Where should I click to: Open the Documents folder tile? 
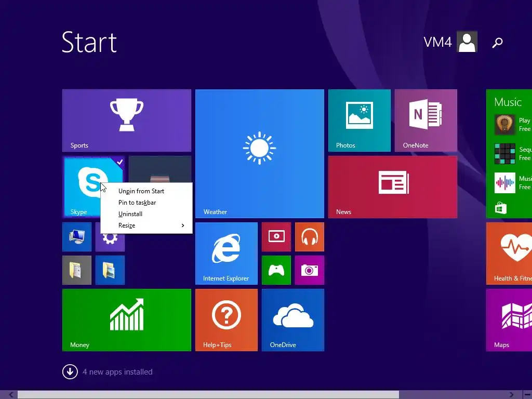click(77, 270)
